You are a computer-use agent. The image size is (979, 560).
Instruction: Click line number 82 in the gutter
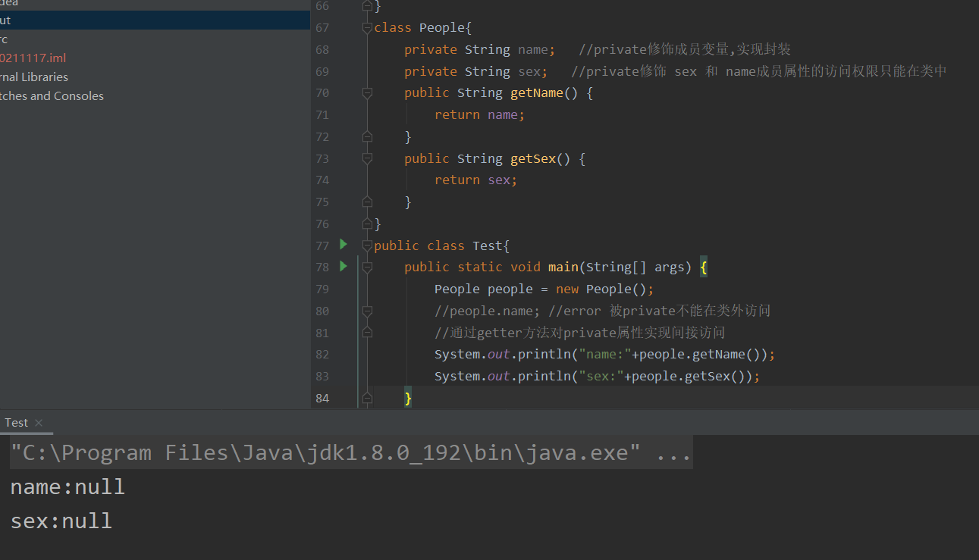click(x=322, y=355)
